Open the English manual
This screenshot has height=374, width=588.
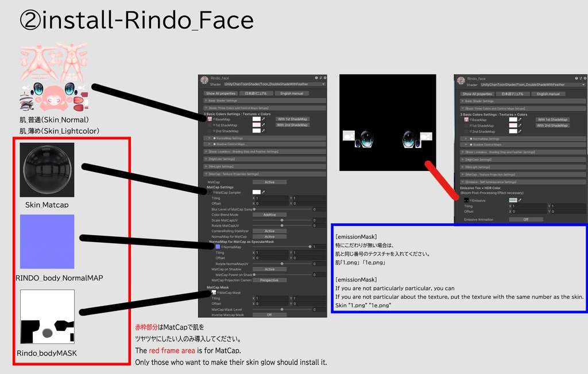pos(292,93)
